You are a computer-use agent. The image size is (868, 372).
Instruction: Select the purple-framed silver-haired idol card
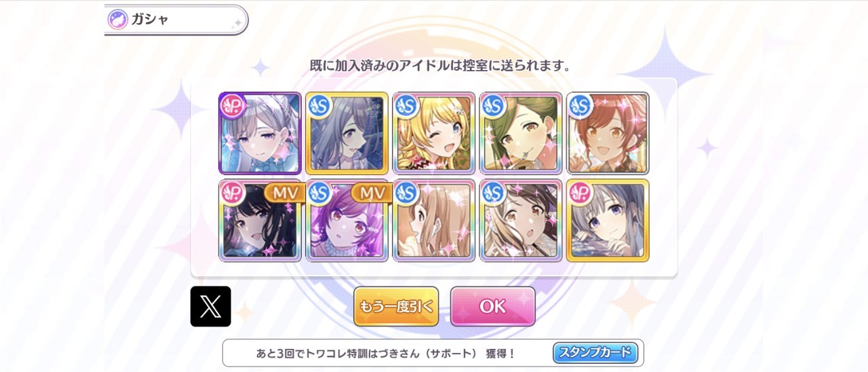[x=260, y=134]
